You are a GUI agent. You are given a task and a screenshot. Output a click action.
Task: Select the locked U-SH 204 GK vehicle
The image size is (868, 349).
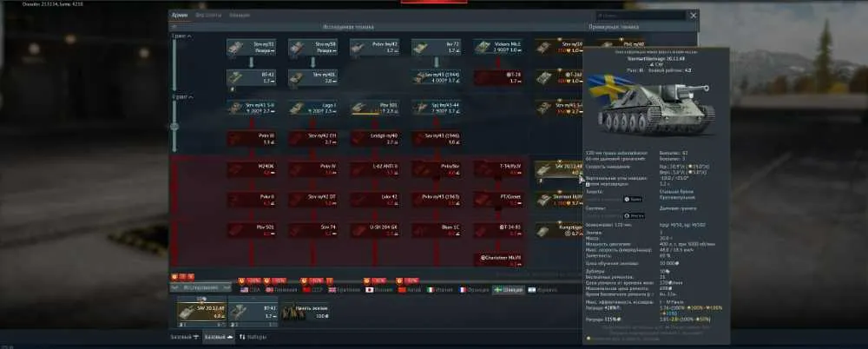click(375, 230)
